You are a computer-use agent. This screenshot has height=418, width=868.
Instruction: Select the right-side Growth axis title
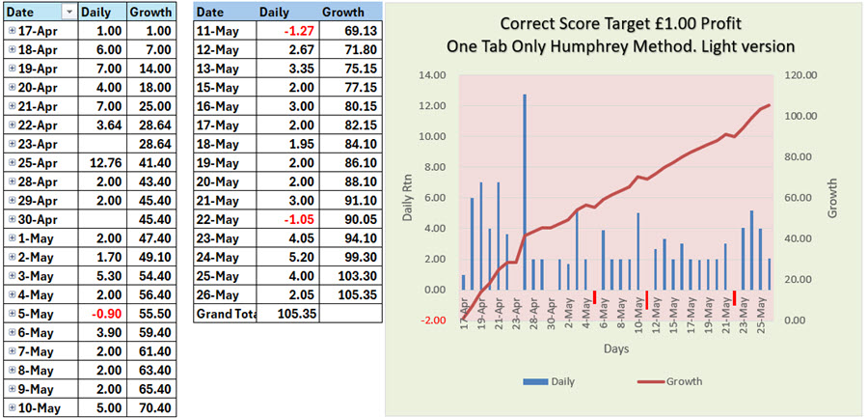(x=835, y=197)
